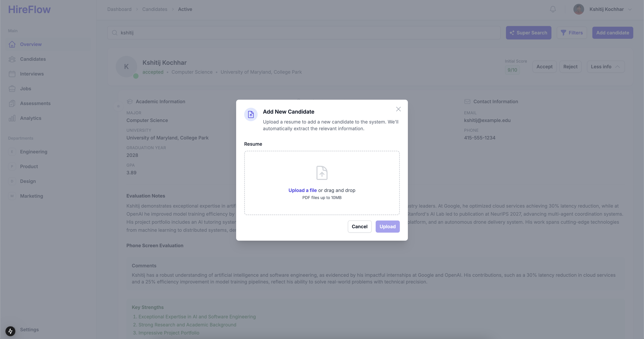
Task: Click the Analytics bar chart icon
Action: coord(12,118)
